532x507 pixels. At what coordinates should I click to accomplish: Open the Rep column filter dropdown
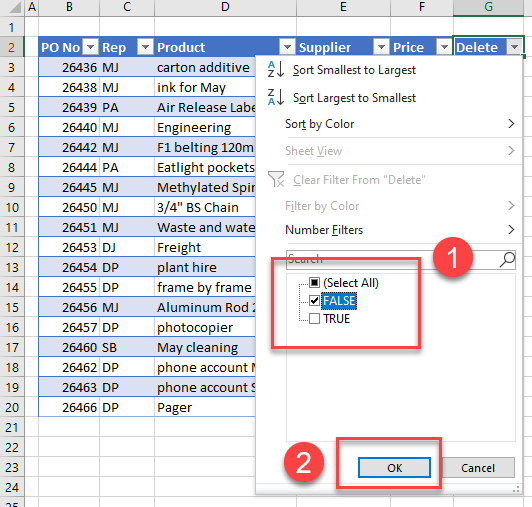click(145, 47)
